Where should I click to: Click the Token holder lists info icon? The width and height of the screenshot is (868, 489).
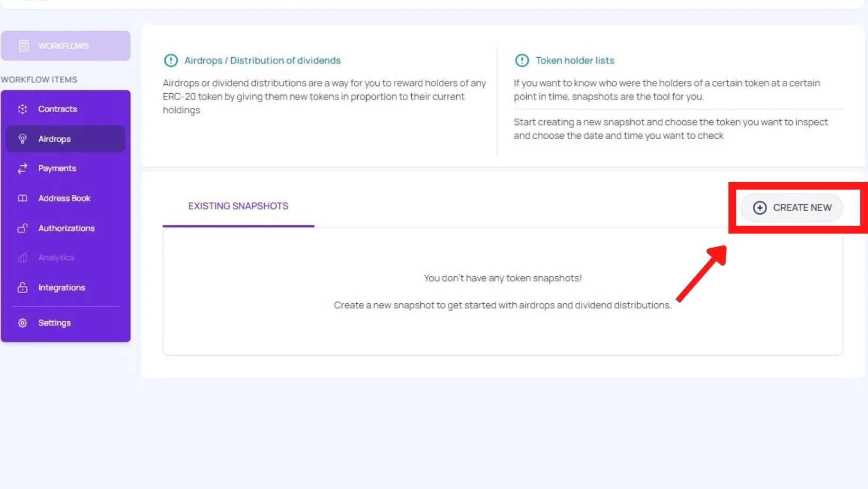coord(522,61)
